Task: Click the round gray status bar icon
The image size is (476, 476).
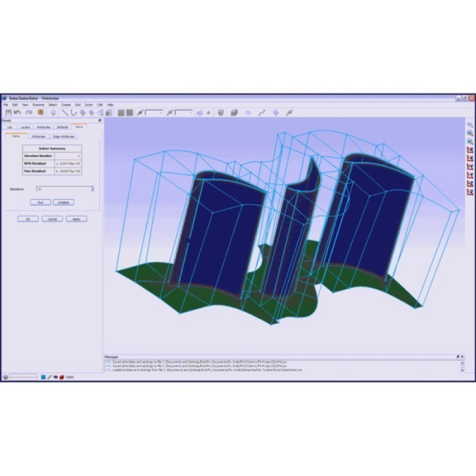Action: pyautogui.click(x=5, y=377)
